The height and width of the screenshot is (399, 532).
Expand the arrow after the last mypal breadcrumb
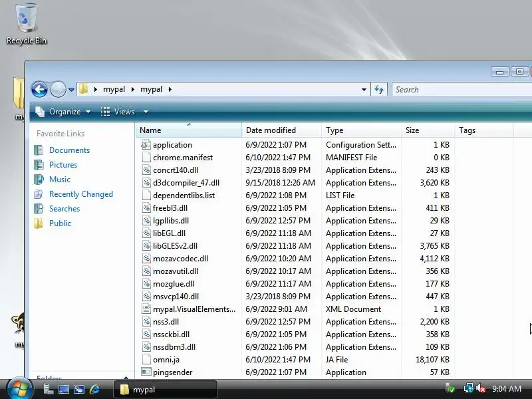(170, 89)
